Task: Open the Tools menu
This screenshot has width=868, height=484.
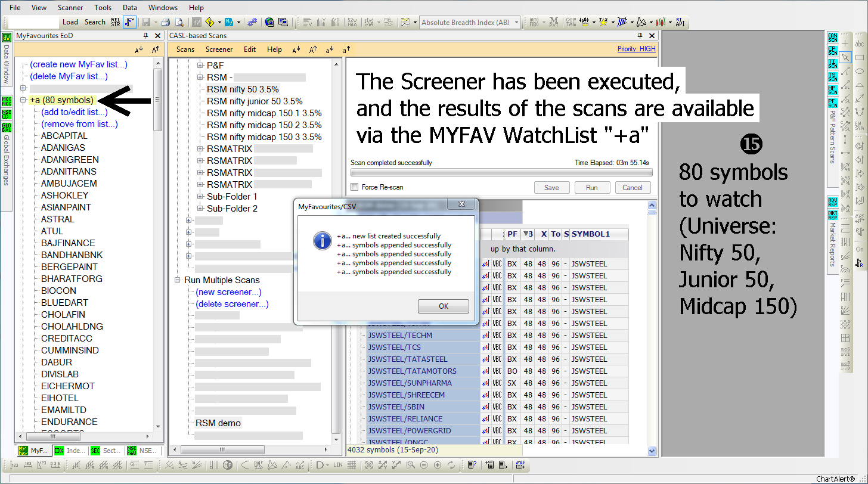Action: pos(103,8)
